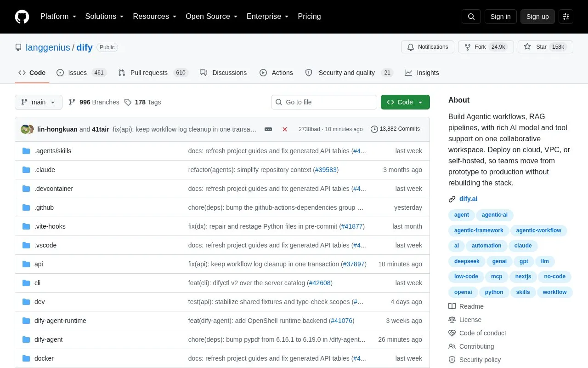This screenshot has width=588, height=368.
Task: Click the Sign up button
Action: (x=537, y=17)
